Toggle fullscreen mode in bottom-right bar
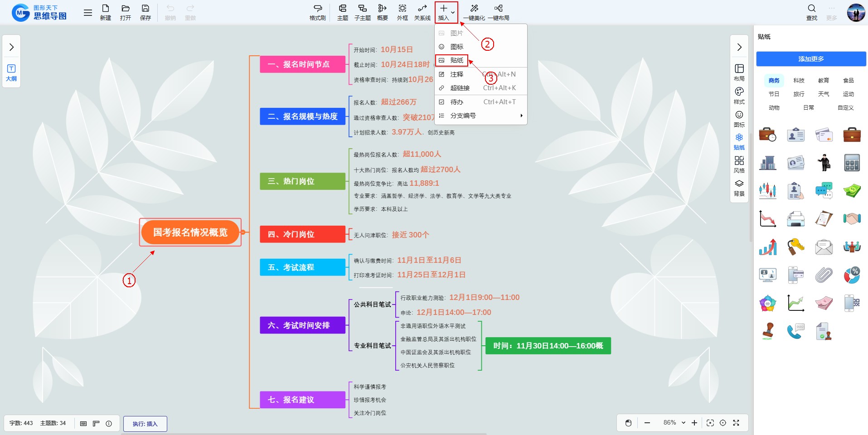This screenshot has width=868, height=435. click(x=736, y=423)
